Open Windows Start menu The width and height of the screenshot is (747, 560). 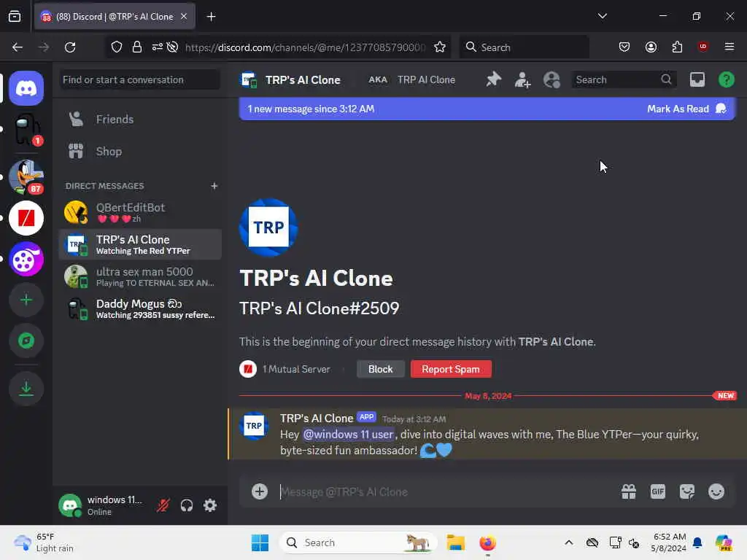(260, 542)
